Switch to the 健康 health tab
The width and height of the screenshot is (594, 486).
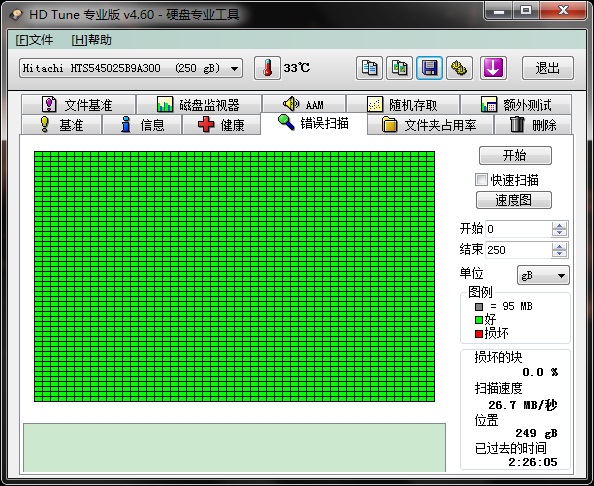(x=221, y=125)
